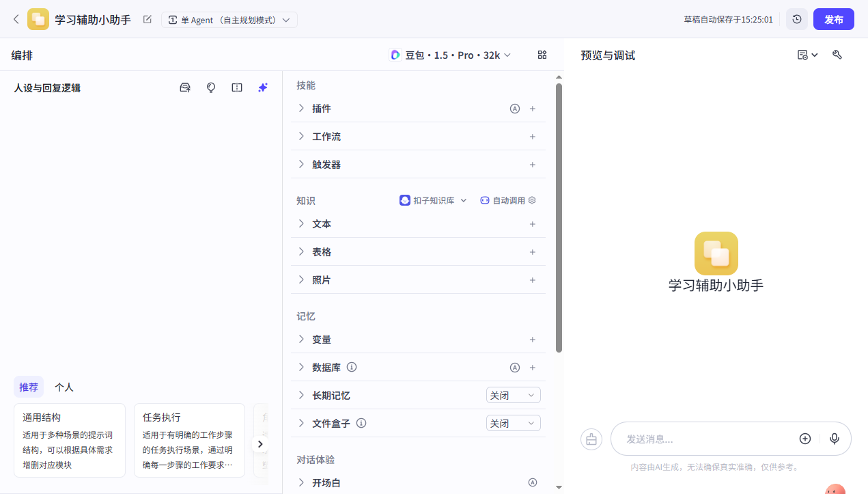Open the 长期记忆 关闭 dropdown
Screen dimensions: 868x494
coord(513,394)
